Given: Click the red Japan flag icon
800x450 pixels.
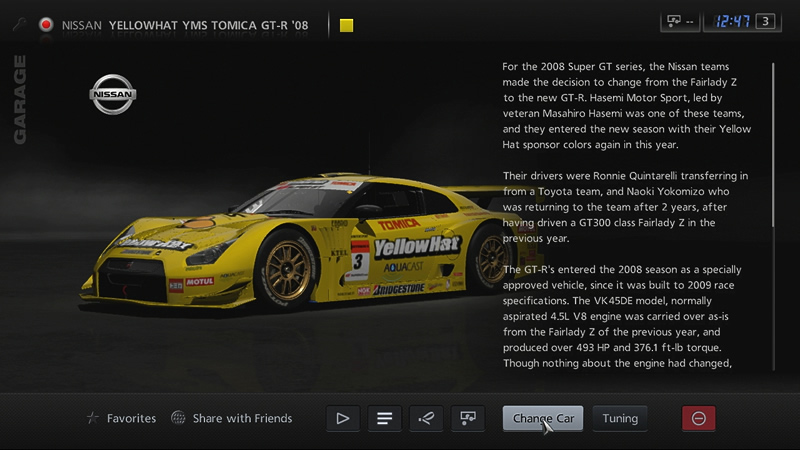Looking at the screenshot, I should click(x=45, y=24).
